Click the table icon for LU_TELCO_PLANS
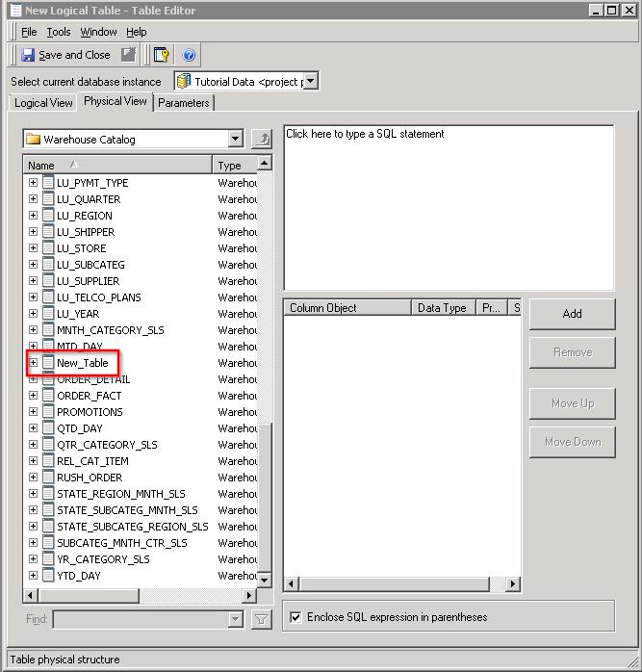Viewport: 642px width, 672px height. point(48,297)
